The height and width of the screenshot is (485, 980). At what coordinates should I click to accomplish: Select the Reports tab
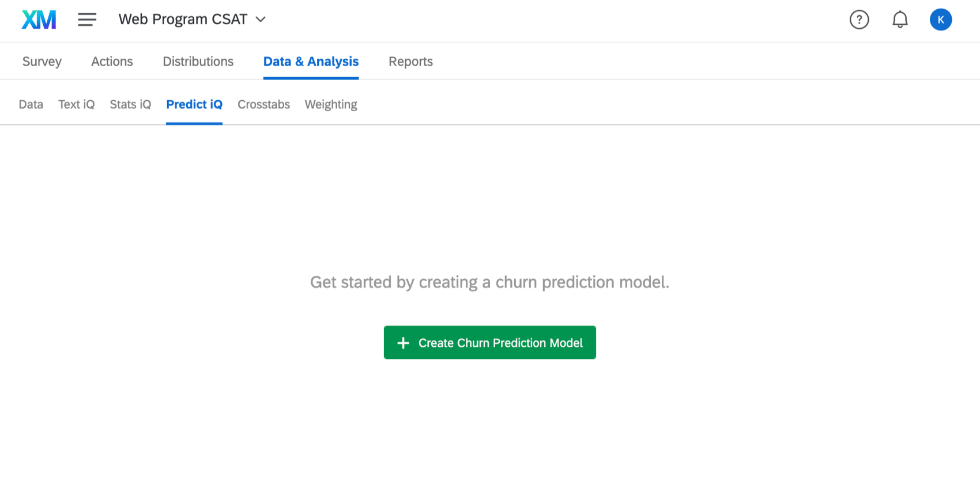[x=410, y=61]
